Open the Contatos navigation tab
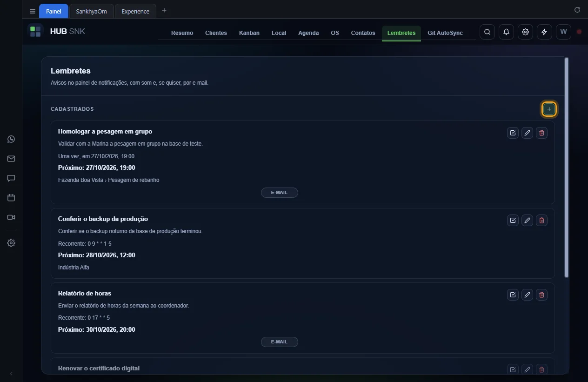 363,33
